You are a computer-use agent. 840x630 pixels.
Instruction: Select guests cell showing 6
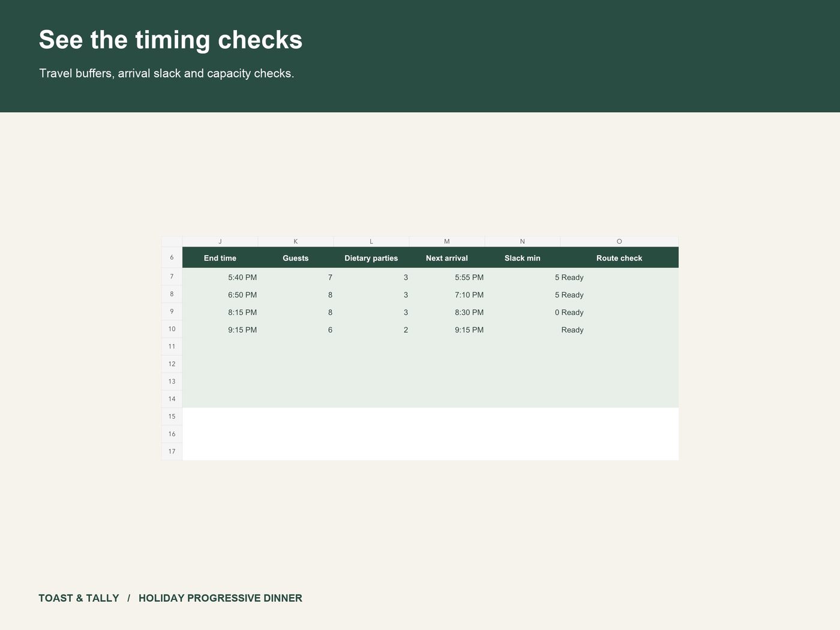[296, 329]
